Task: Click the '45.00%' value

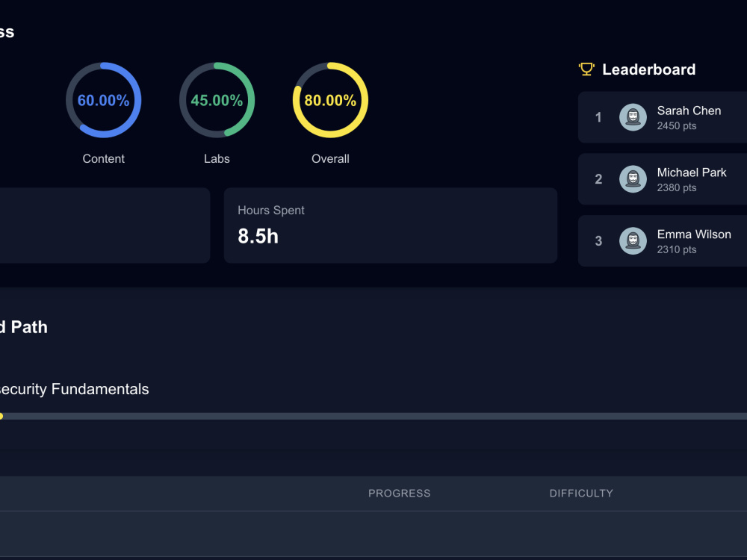Action: (x=217, y=101)
